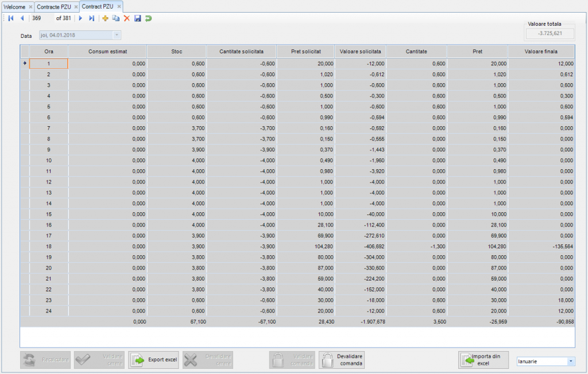Sort by the Consum estimat column header
The width and height of the screenshot is (588, 374).
point(107,52)
